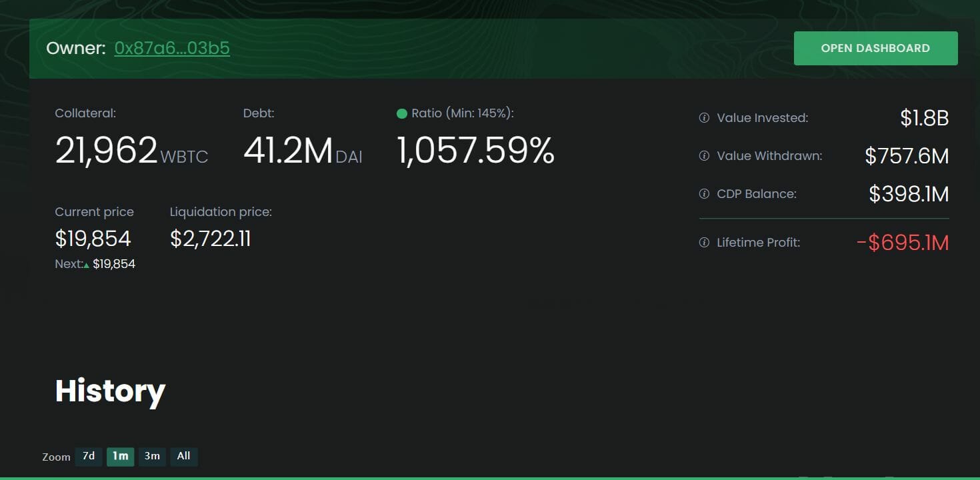Viewport: 980px width, 480px height.
Task: Click the Value Invested info icon
Action: pyautogui.click(x=703, y=118)
